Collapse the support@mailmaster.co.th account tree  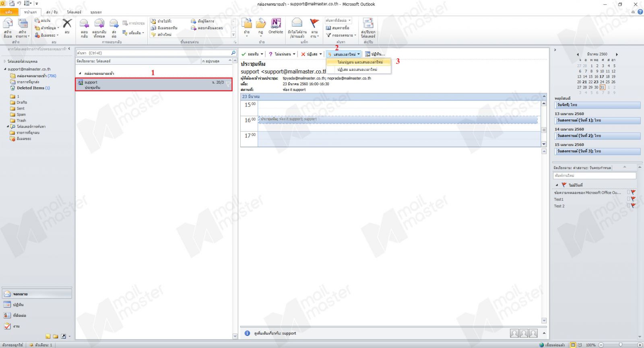[x=5, y=69]
